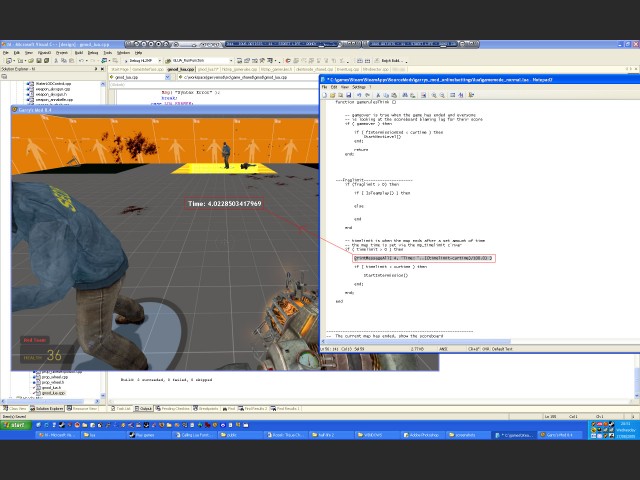Click the 'Build: 1 succeeded' output line
The height and width of the screenshot is (480, 640).
point(166,380)
